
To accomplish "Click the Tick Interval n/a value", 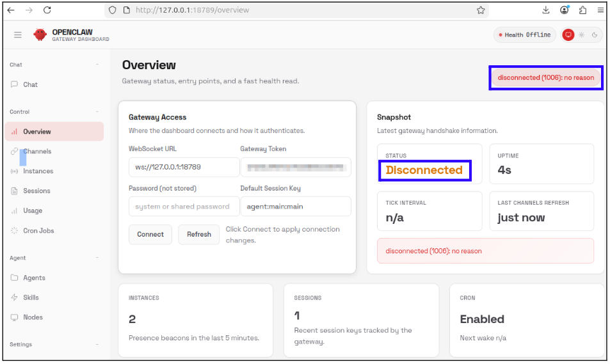I will click(x=394, y=218).
